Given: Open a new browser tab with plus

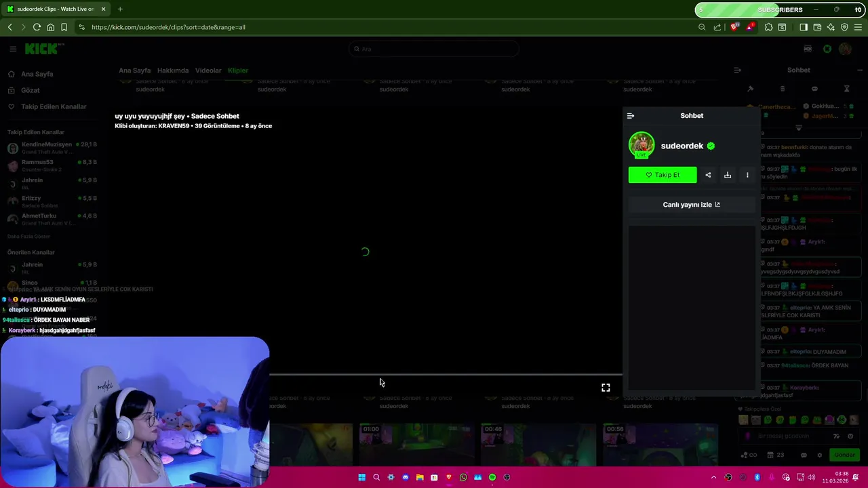Looking at the screenshot, I should pyautogui.click(x=120, y=9).
